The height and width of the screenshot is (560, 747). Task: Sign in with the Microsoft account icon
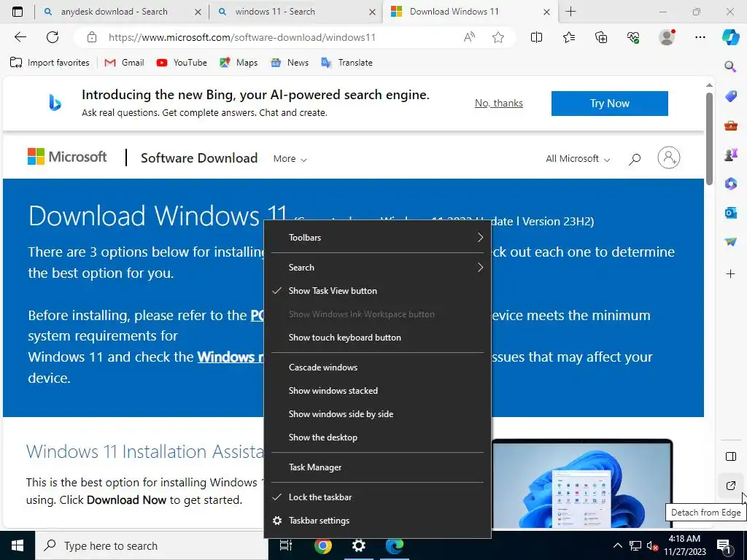[668, 157]
